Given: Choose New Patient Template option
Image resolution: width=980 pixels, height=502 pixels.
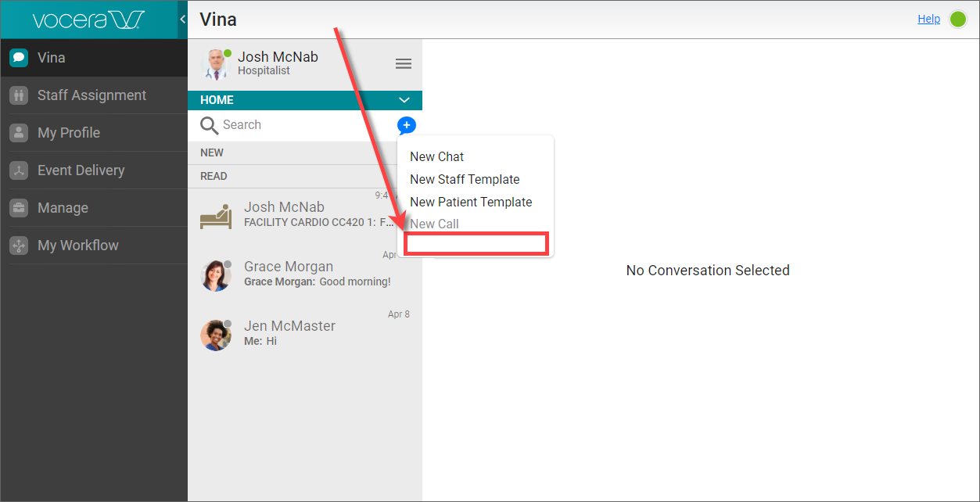Looking at the screenshot, I should coord(471,202).
